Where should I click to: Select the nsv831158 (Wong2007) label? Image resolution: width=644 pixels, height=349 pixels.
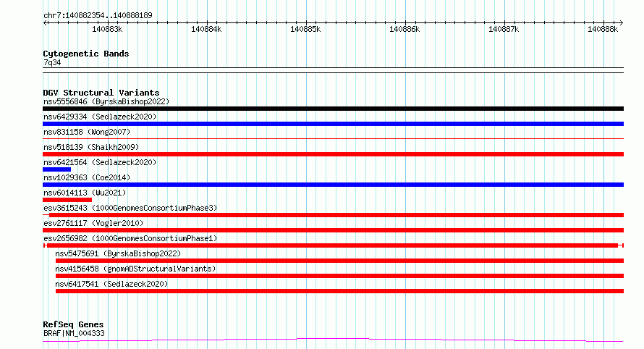87,132
